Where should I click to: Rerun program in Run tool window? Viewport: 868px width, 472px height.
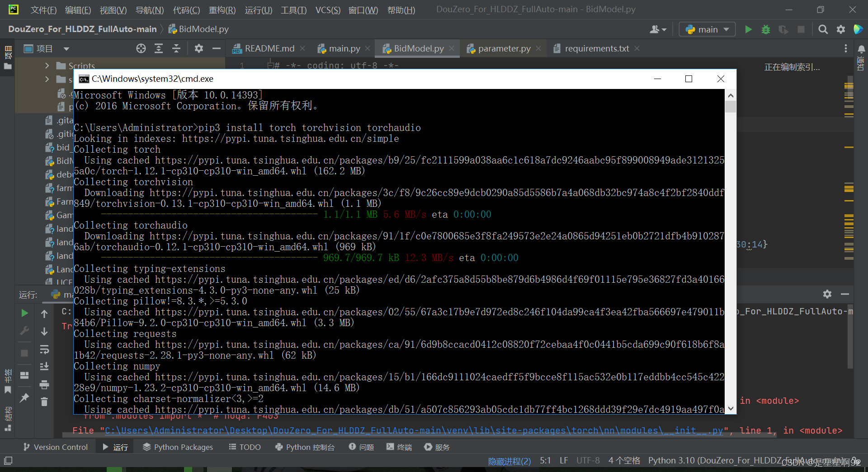25,313
